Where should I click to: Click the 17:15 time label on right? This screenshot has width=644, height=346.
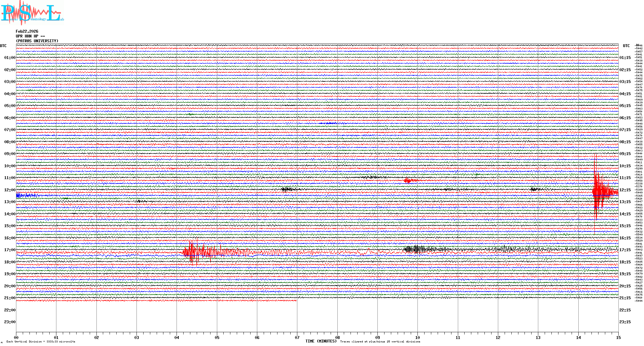click(625, 250)
